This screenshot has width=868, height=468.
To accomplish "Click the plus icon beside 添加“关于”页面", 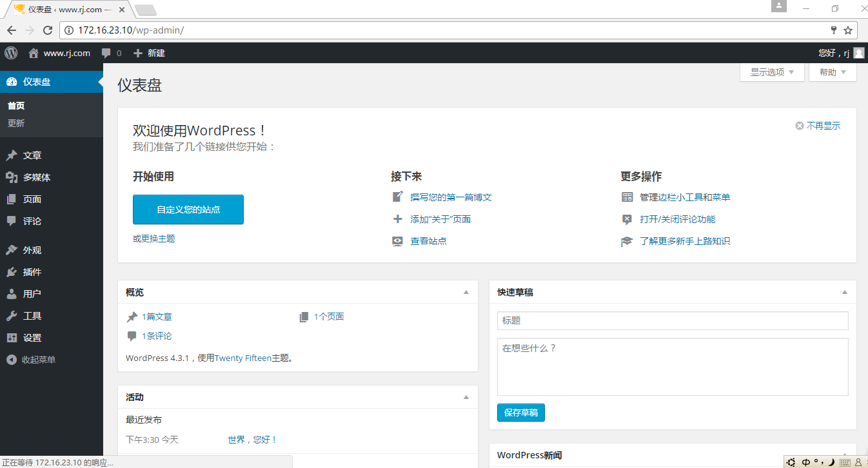I will 397,219.
